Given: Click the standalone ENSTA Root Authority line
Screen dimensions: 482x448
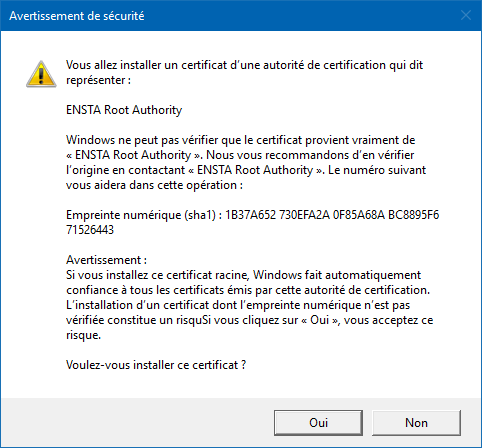Looking at the screenshot, I should [x=124, y=110].
